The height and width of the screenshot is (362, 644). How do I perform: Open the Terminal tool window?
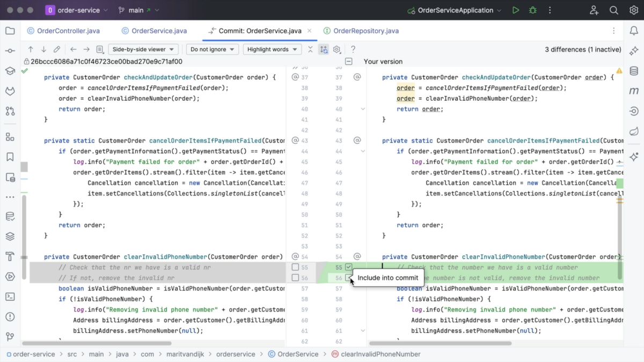coord(10,297)
